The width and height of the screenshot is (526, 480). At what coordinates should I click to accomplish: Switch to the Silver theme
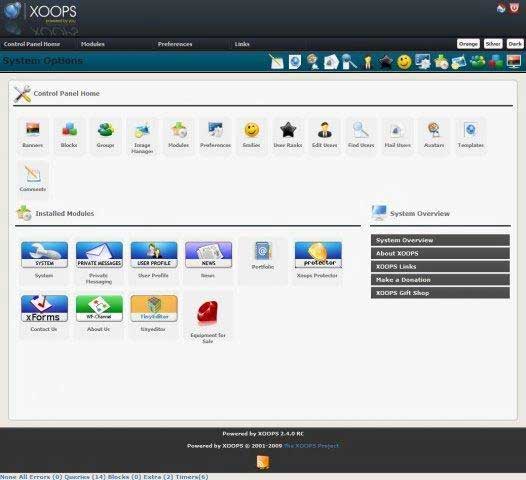click(x=493, y=44)
